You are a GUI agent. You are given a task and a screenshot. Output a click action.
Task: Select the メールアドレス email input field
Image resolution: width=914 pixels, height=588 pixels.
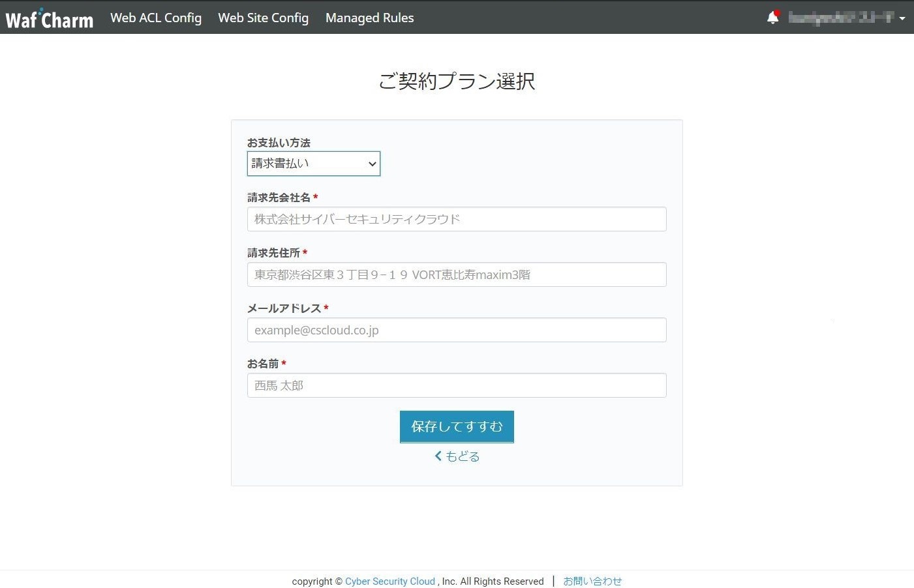(x=457, y=330)
